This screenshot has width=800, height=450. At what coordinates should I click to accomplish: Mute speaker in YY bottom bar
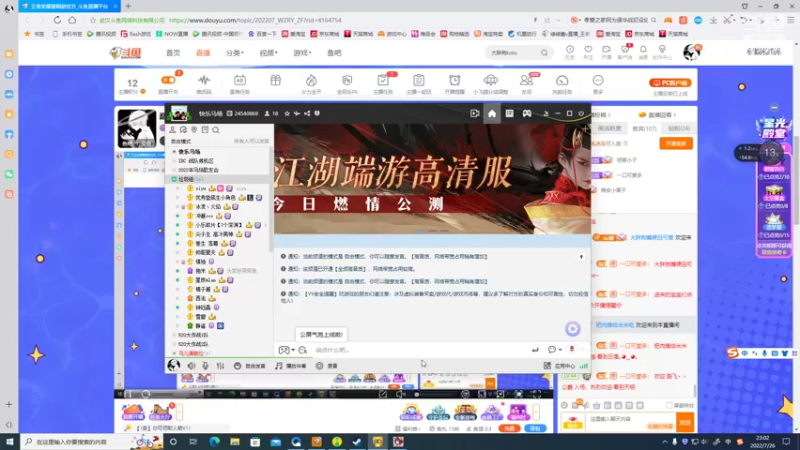point(191,366)
